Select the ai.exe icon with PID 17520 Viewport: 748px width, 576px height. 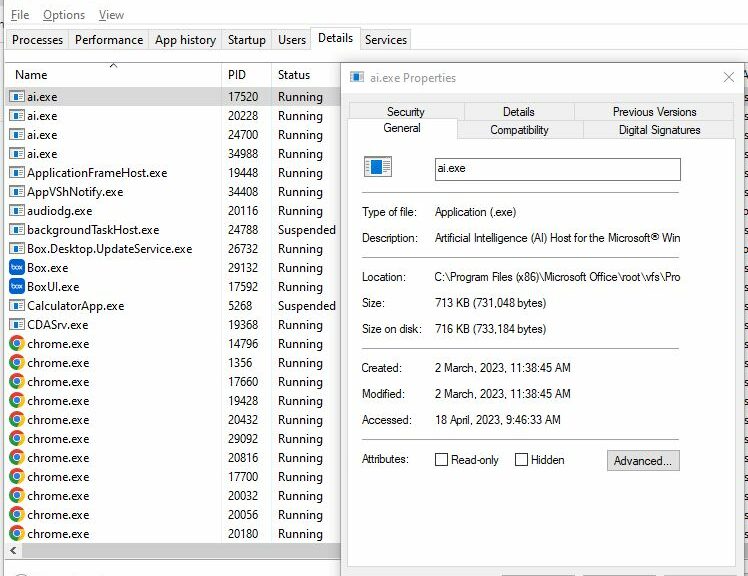pyautogui.click(x=17, y=97)
